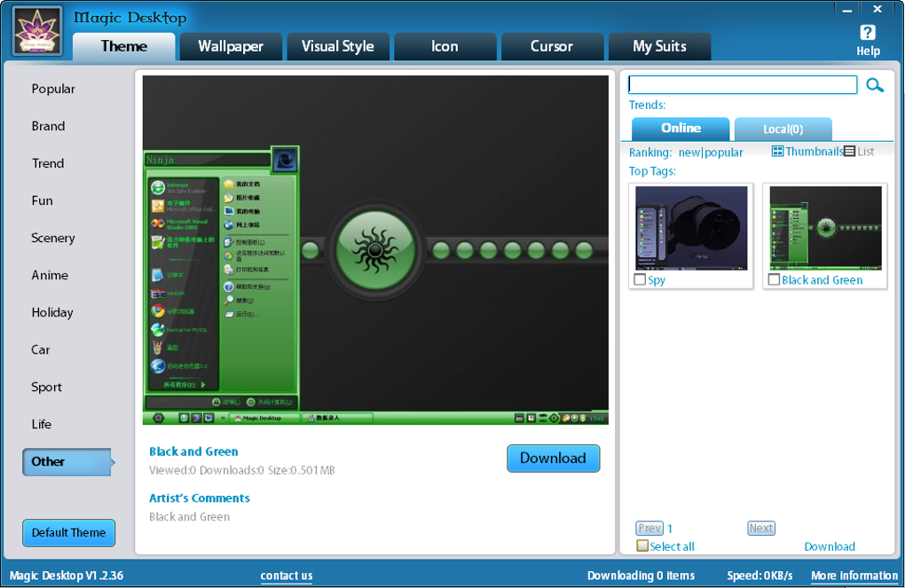The height and width of the screenshot is (588, 905).
Task: Click the search magnifier icon
Action: 875,85
